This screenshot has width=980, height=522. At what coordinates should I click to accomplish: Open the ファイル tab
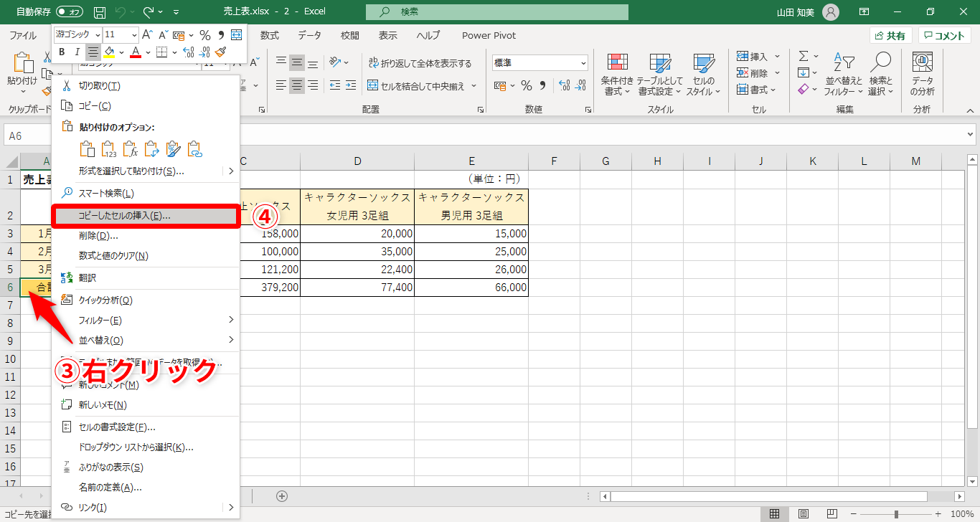pyautogui.click(x=23, y=35)
